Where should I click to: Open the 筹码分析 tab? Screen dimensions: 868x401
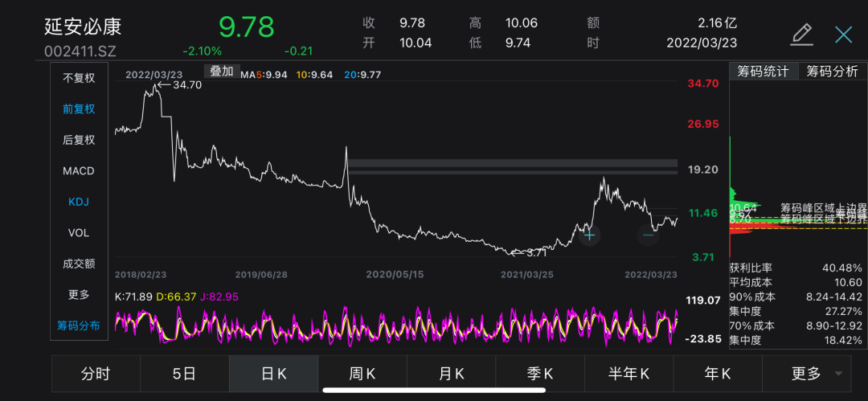click(x=832, y=71)
